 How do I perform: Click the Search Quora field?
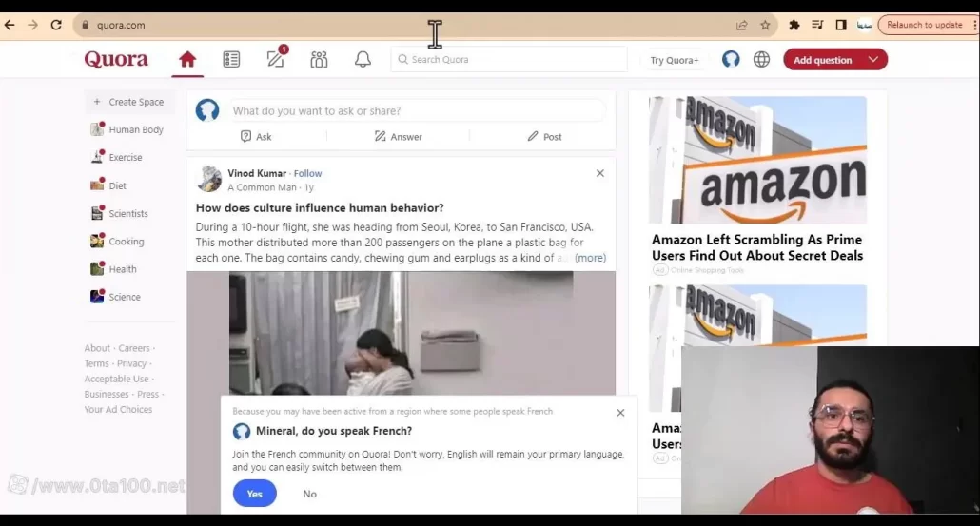point(509,60)
